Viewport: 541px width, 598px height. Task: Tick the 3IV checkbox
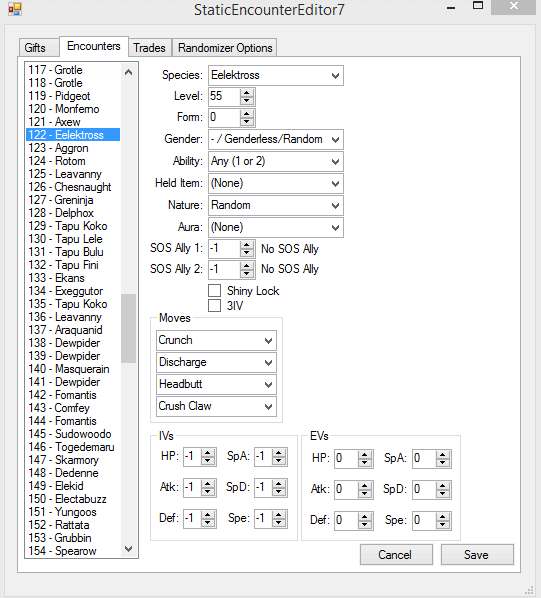[x=215, y=305]
